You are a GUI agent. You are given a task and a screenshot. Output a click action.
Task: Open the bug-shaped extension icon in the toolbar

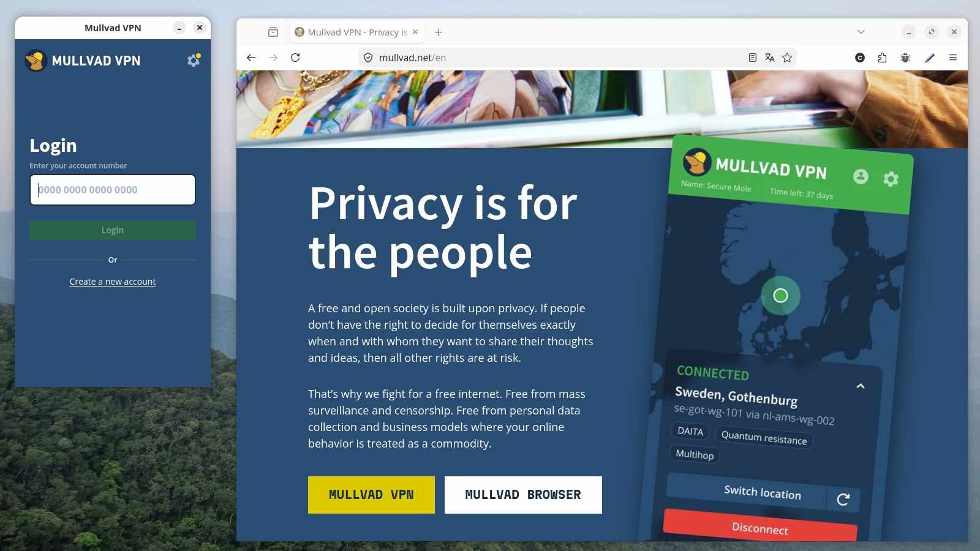tap(905, 58)
